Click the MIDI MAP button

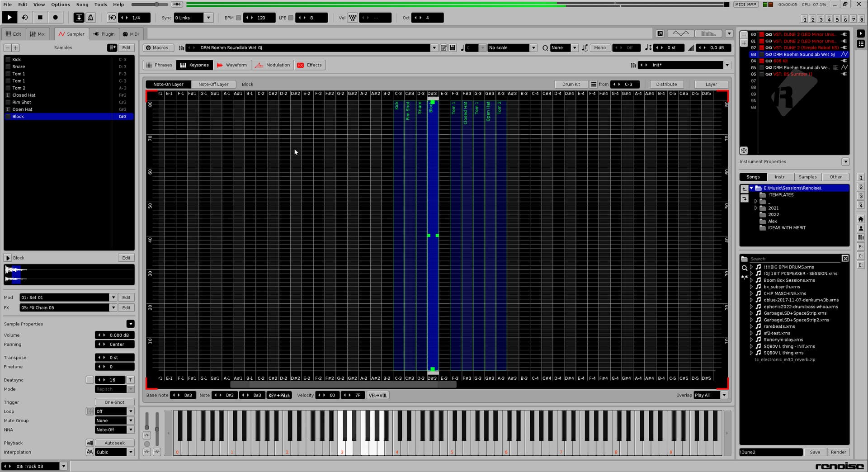tap(745, 5)
